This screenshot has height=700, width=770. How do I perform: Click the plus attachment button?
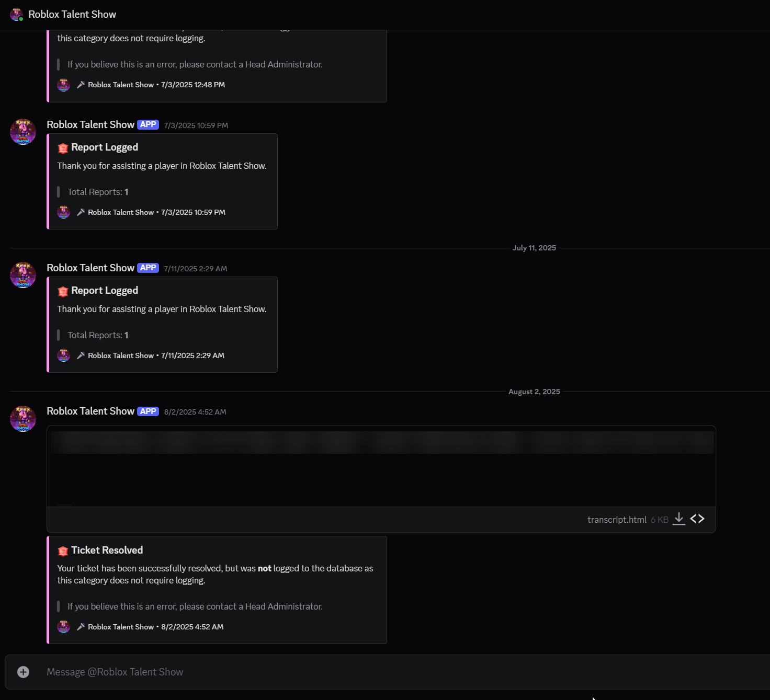23,672
